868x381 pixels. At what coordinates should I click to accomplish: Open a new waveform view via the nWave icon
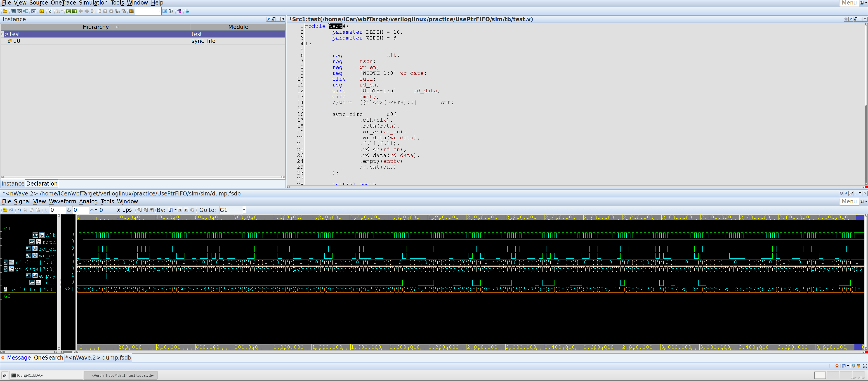click(14, 11)
